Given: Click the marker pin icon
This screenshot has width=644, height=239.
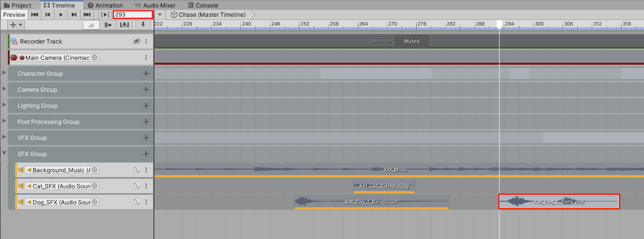Looking at the screenshot, I should click(143, 25).
